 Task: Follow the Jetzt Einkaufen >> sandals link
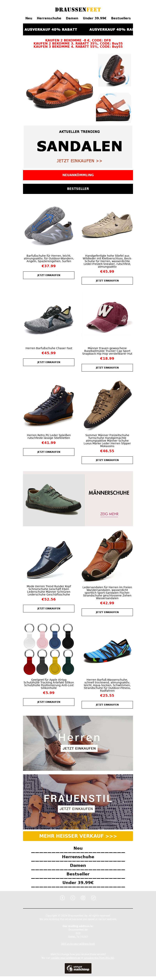tap(79, 161)
